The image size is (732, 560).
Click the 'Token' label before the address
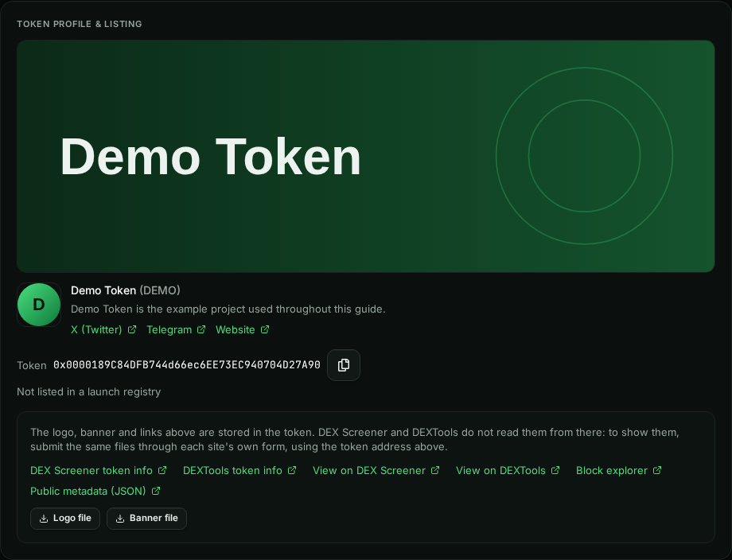32,365
